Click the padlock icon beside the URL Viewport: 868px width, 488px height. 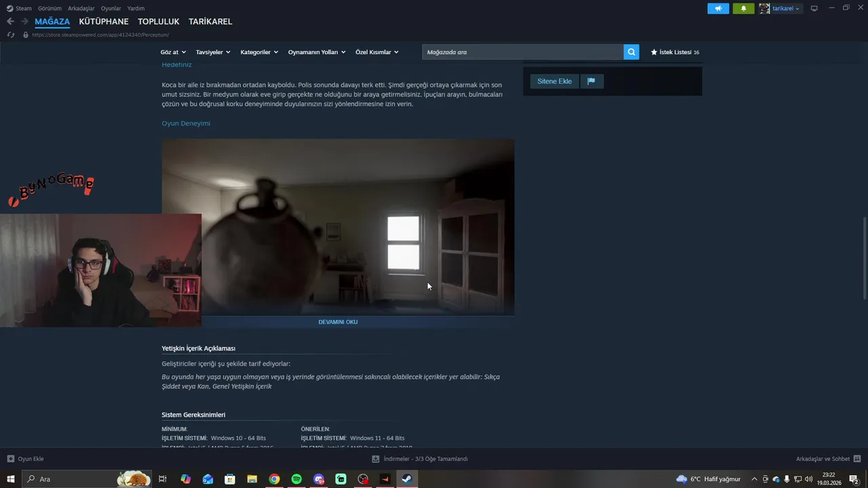pos(26,35)
